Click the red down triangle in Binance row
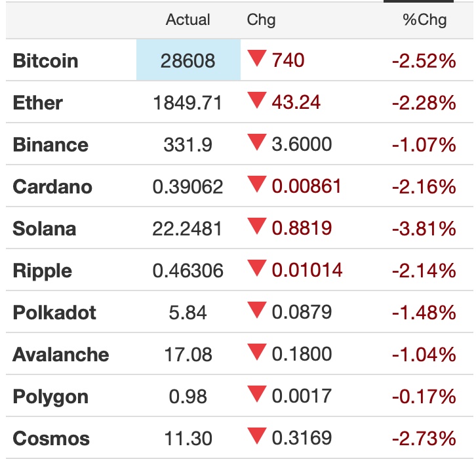Viewport: 476px width, 459px height. pyautogui.click(x=256, y=144)
